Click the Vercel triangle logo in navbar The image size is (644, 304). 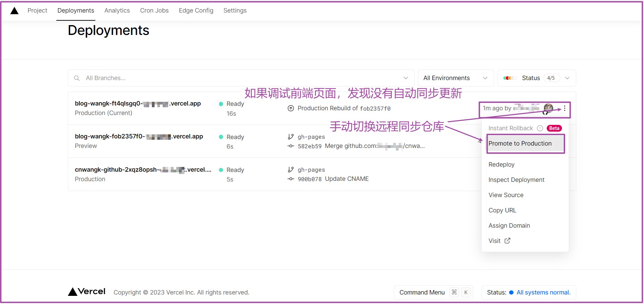pos(14,11)
